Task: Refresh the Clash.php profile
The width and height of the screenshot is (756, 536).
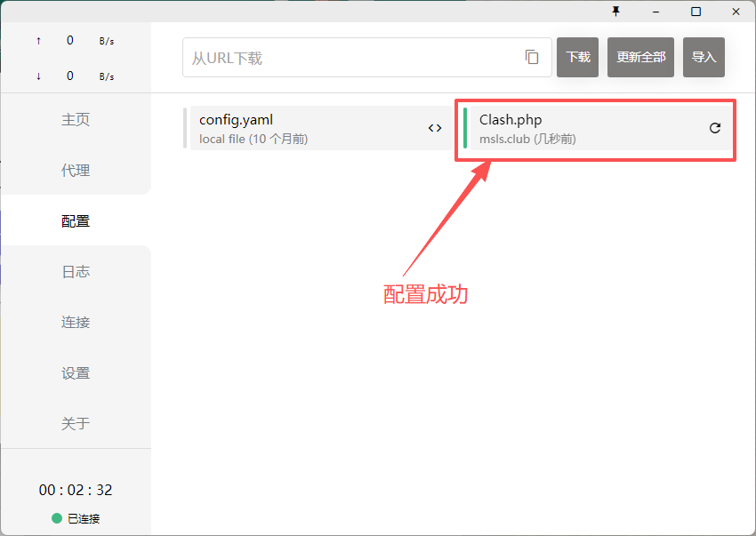Action: [x=715, y=128]
